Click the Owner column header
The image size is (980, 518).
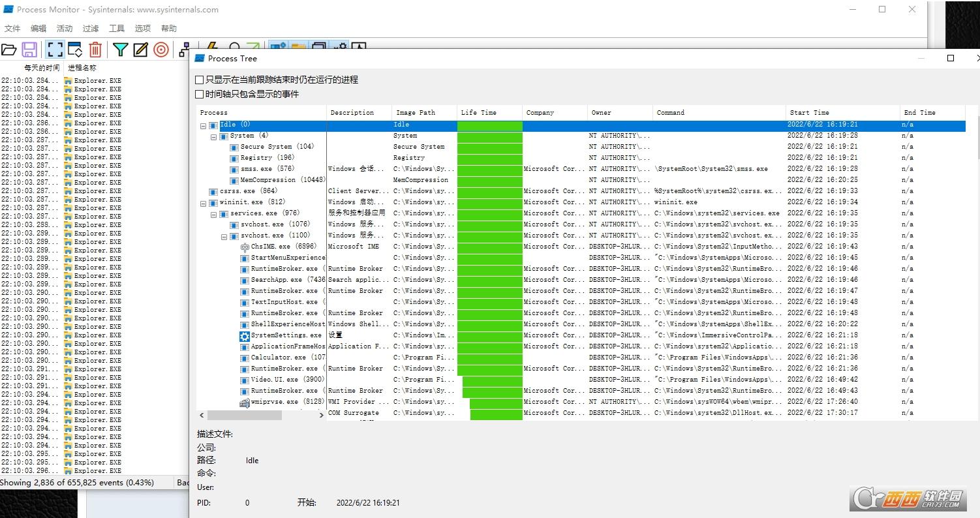pos(620,113)
